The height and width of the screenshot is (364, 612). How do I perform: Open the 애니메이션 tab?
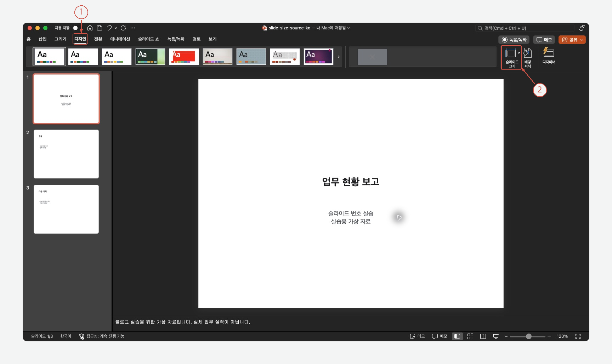(120, 39)
